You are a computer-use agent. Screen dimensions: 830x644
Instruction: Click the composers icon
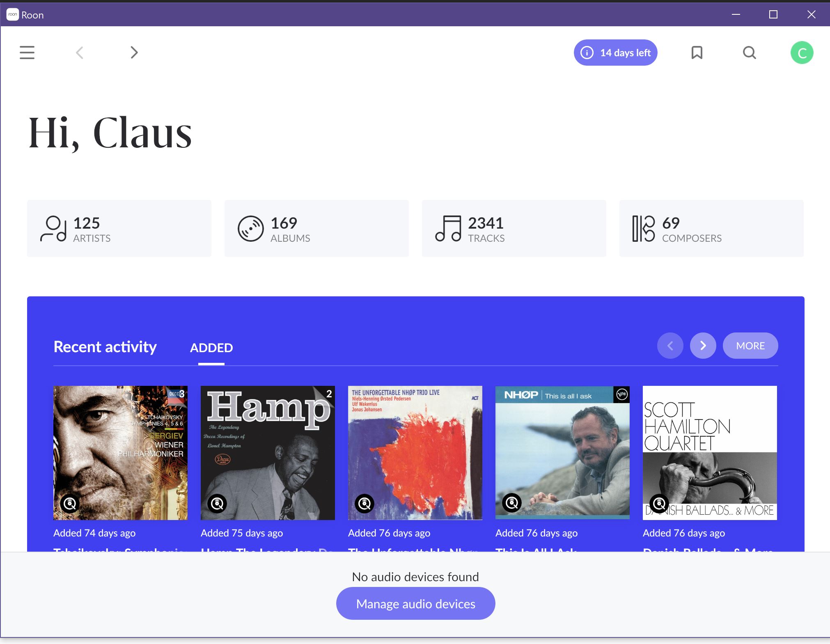(643, 229)
